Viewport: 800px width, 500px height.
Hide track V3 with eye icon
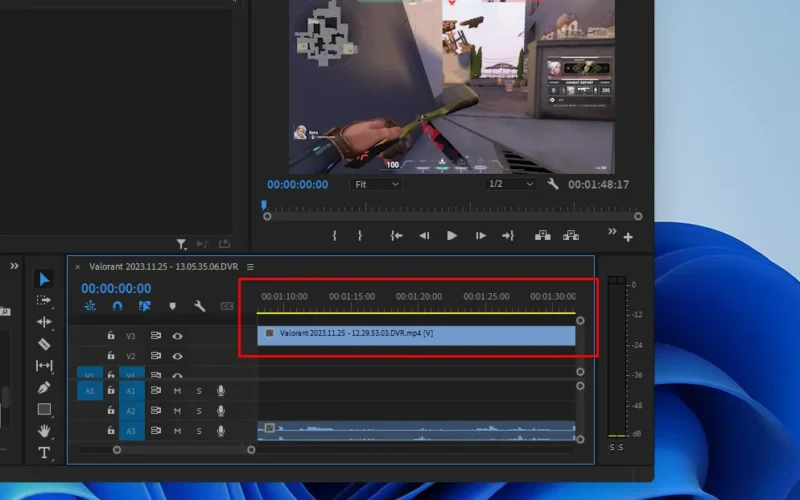[x=177, y=336]
